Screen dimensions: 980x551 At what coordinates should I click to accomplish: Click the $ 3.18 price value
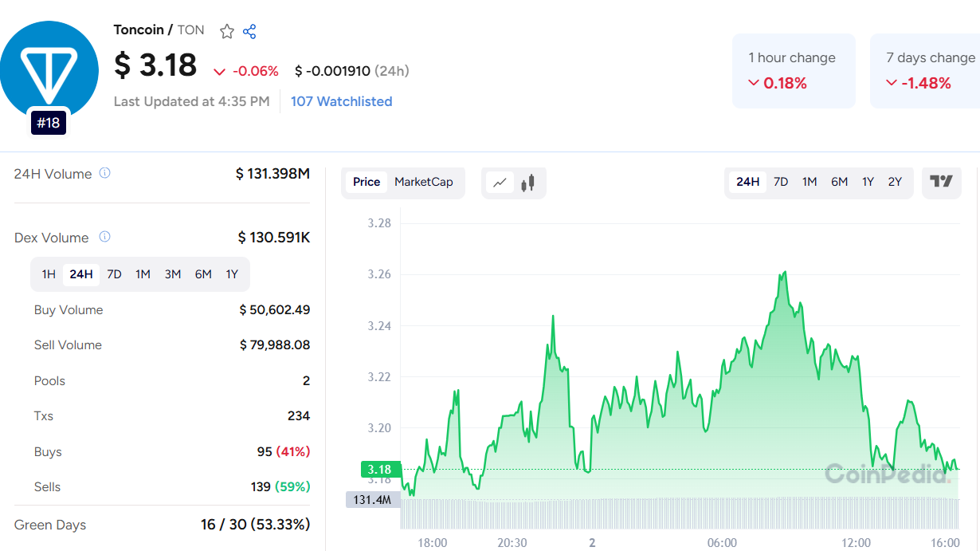(155, 65)
